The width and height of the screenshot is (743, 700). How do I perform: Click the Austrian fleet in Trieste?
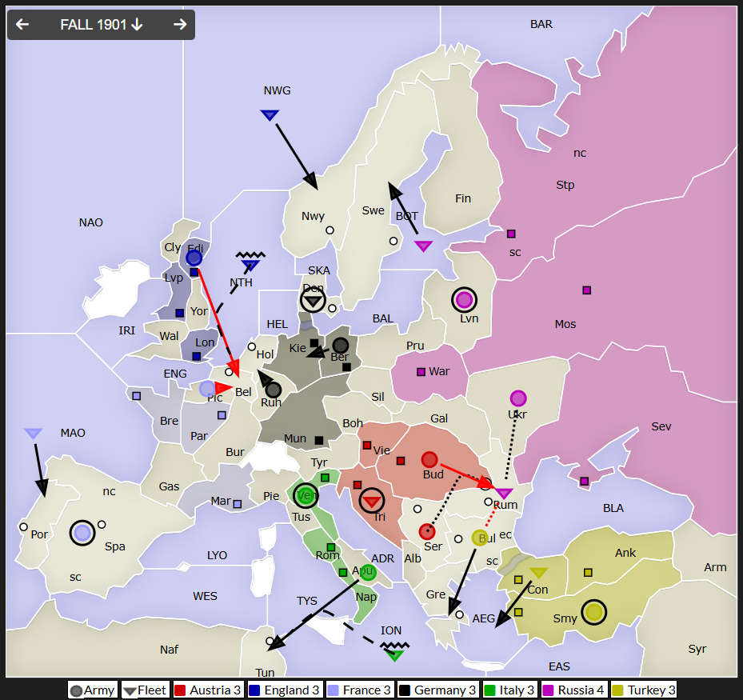point(372,502)
